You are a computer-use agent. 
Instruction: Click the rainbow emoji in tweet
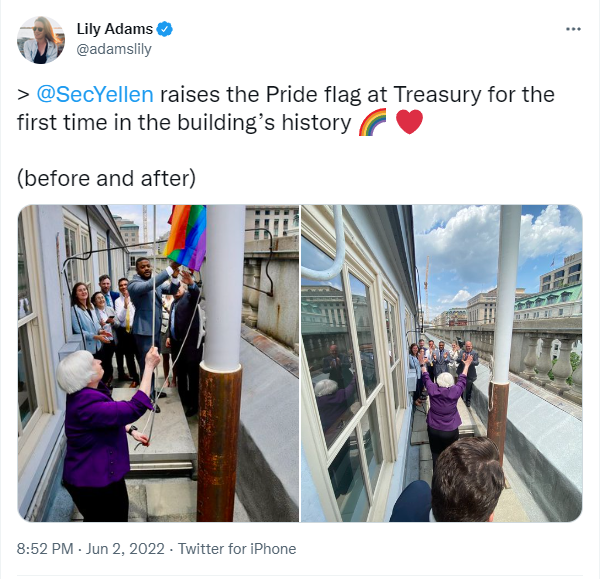(x=372, y=122)
